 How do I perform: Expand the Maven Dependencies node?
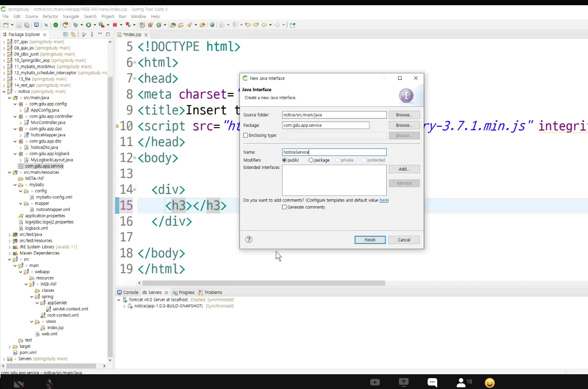click(x=10, y=253)
